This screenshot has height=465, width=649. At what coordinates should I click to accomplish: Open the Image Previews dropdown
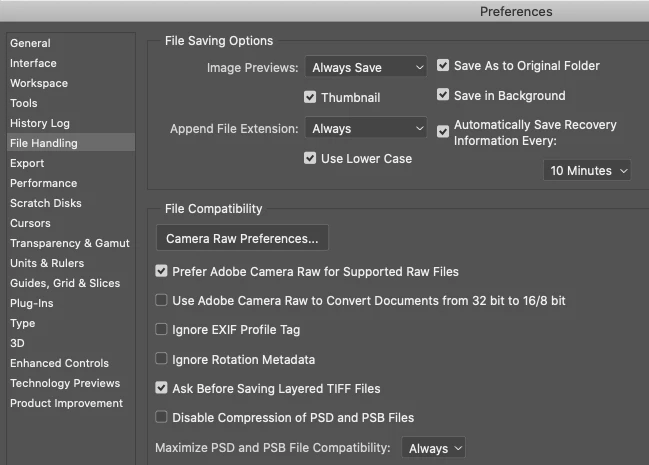point(366,68)
